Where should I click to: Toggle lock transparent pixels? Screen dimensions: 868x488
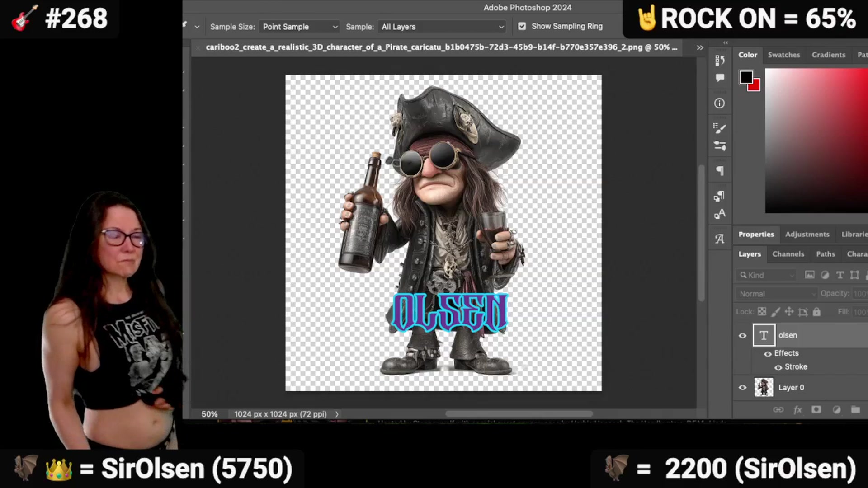click(762, 311)
